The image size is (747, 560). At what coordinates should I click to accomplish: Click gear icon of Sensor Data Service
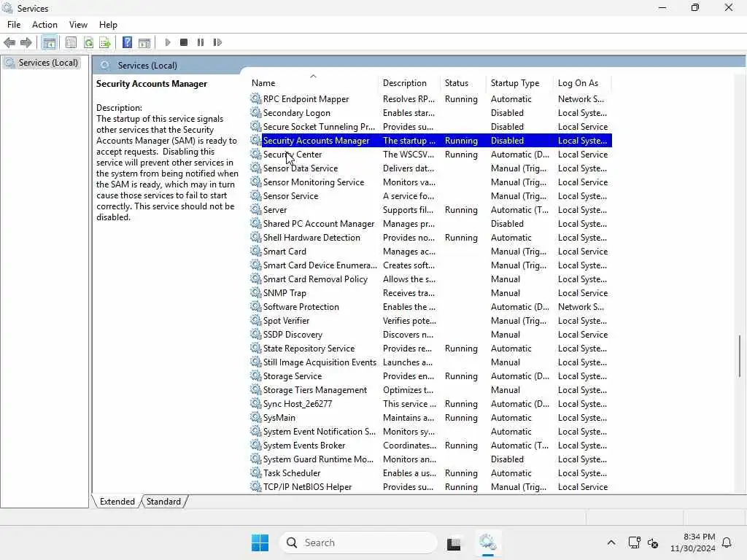256,168
